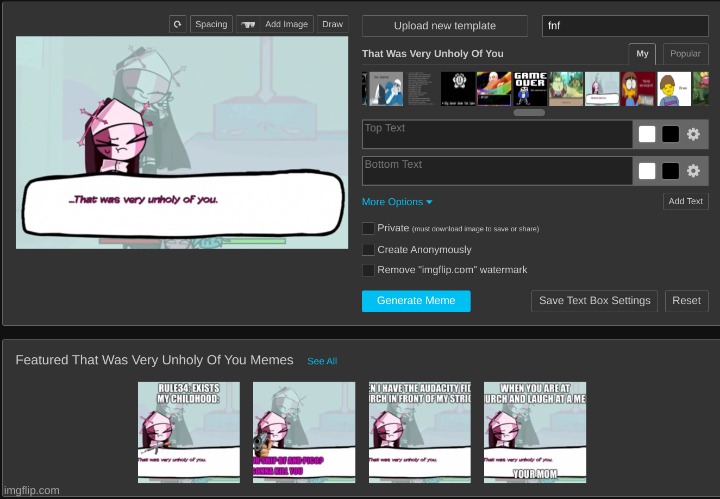Open the featured meme with pink text
This screenshot has height=499, width=720.
tap(304, 432)
